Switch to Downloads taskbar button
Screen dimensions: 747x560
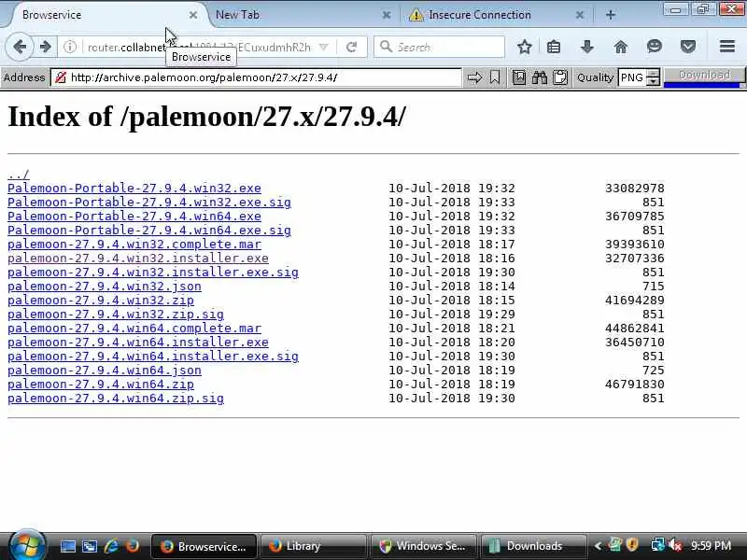[x=533, y=546]
